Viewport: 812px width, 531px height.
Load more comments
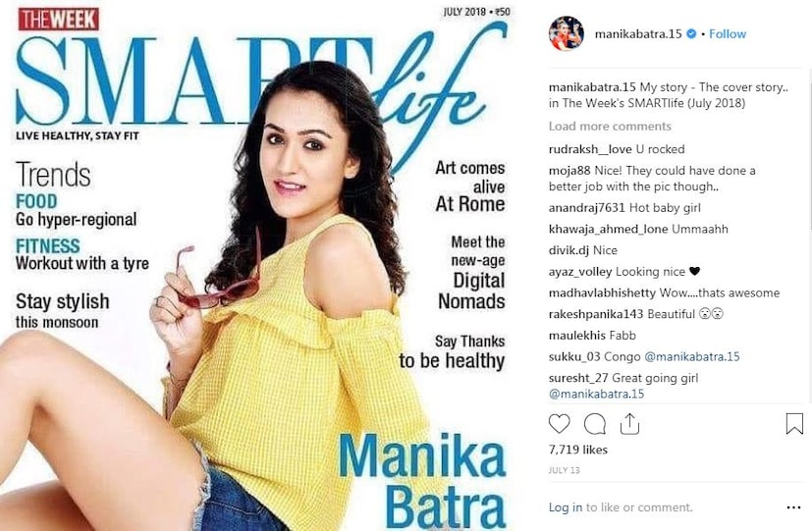pyautogui.click(x=610, y=127)
